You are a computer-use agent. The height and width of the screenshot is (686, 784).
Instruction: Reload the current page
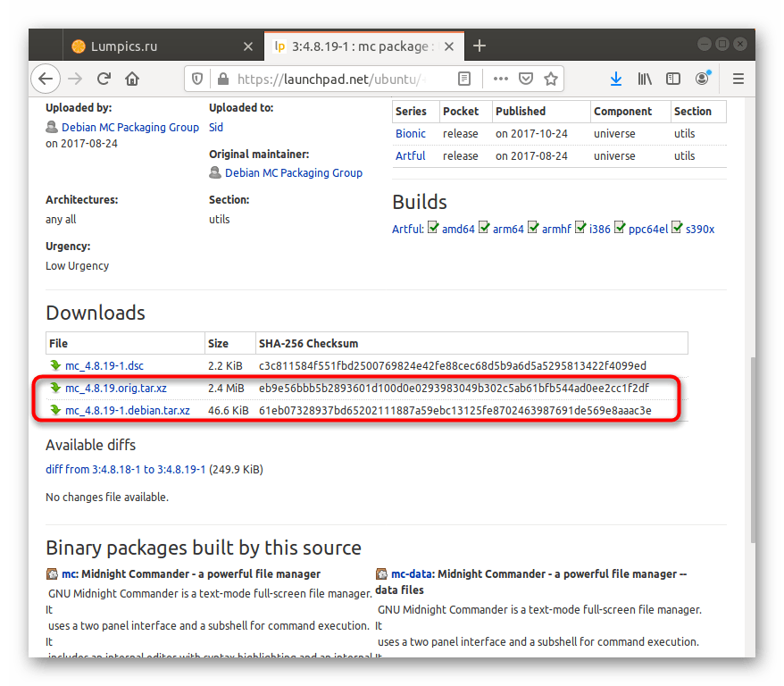[104, 79]
